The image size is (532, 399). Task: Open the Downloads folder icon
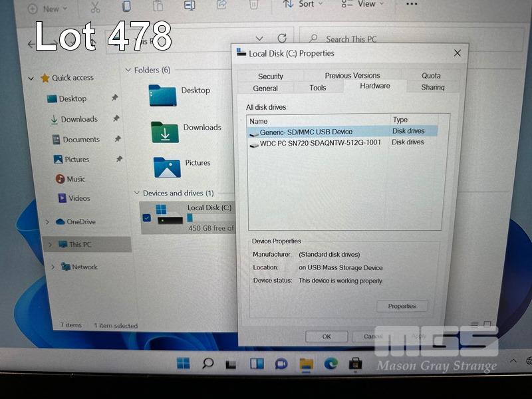click(x=164, y=132)
